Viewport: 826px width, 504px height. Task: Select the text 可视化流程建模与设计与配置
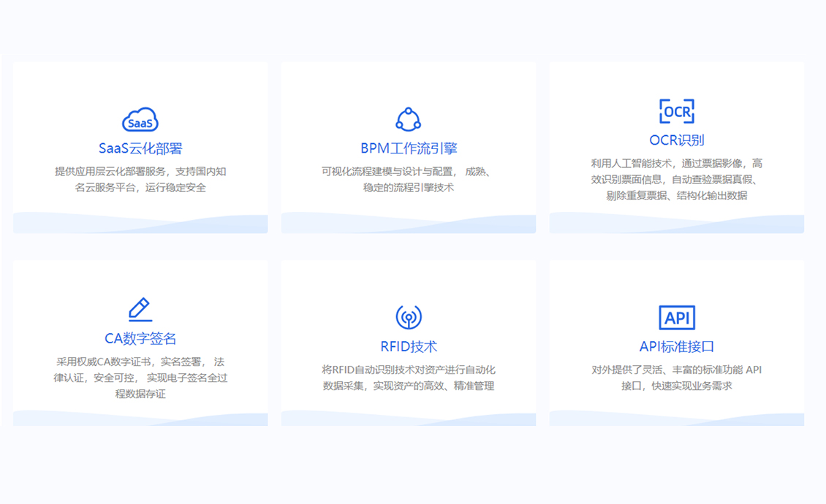pos(387,172)
